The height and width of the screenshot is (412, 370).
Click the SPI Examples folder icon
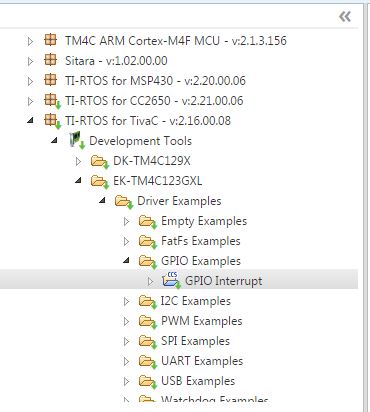click(x=148, y=342)
